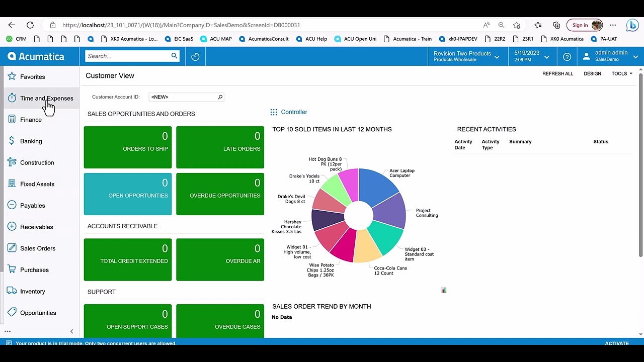Click the Acumatica logo
644x362 pixels.
pos(36,57)
